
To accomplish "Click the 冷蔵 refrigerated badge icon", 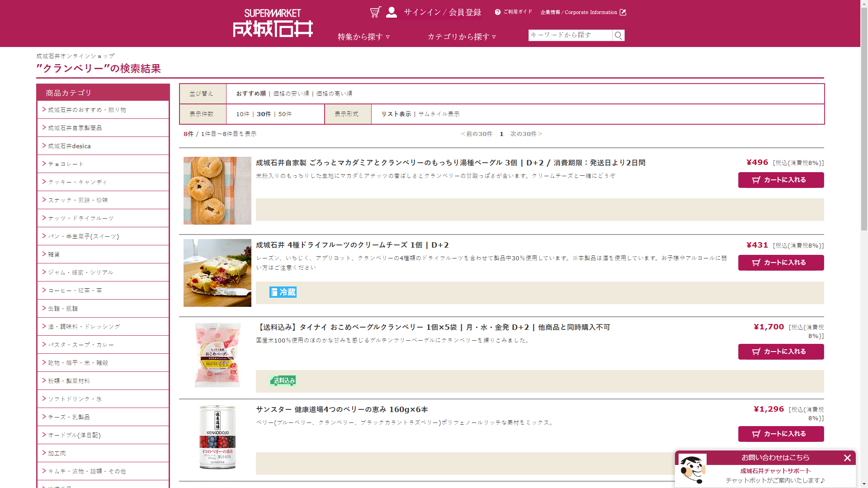I will point(283,292).
